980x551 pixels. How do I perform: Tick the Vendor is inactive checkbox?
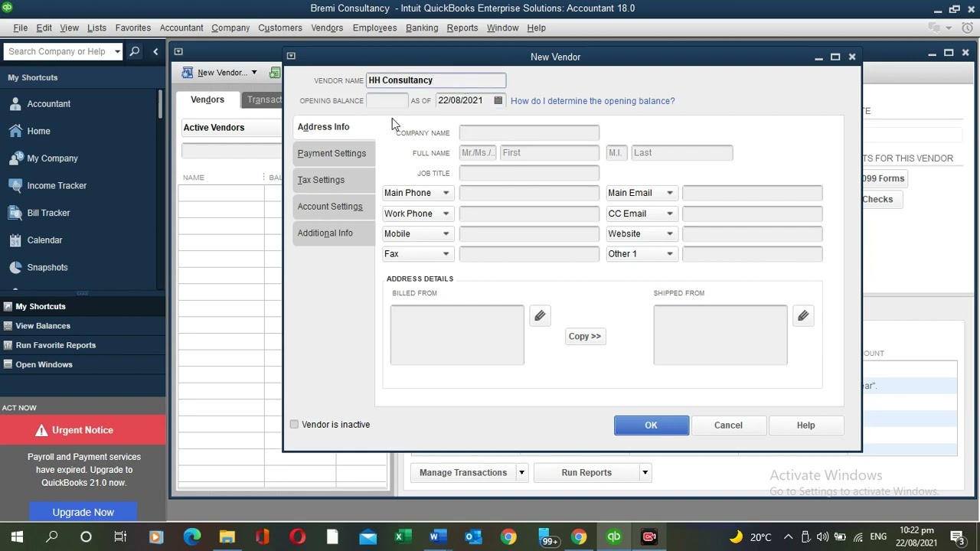tap(294, 425)
